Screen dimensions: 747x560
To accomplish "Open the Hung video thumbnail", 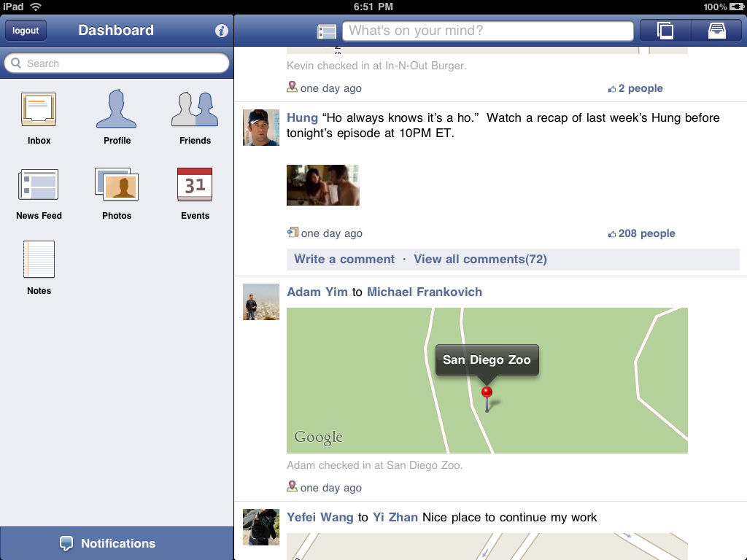I will 323,185.
